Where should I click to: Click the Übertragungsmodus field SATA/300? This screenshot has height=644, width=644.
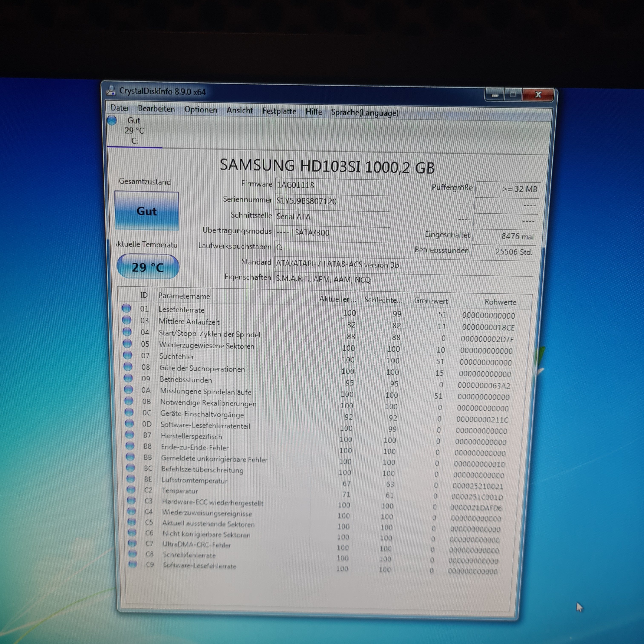pyautogui.click(x=332, y=233)
